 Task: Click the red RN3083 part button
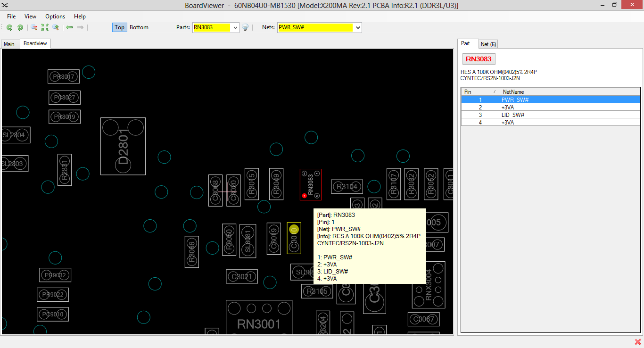[479, 59]
